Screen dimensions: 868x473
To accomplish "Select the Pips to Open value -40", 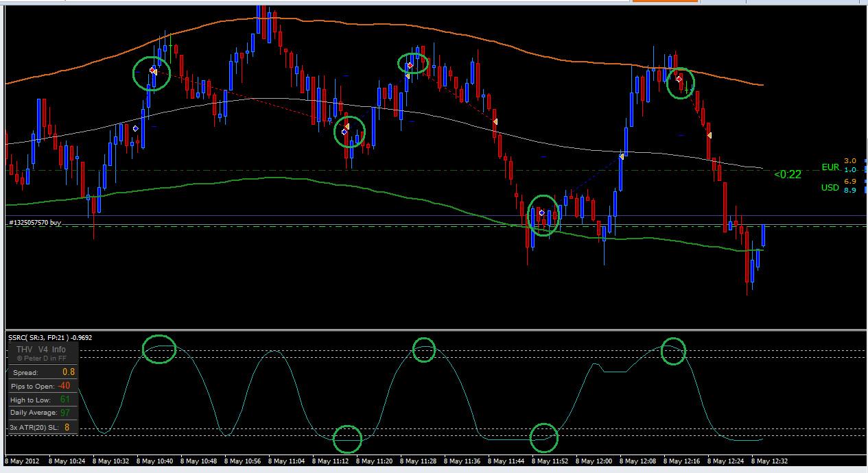I will tap(64, 386).
